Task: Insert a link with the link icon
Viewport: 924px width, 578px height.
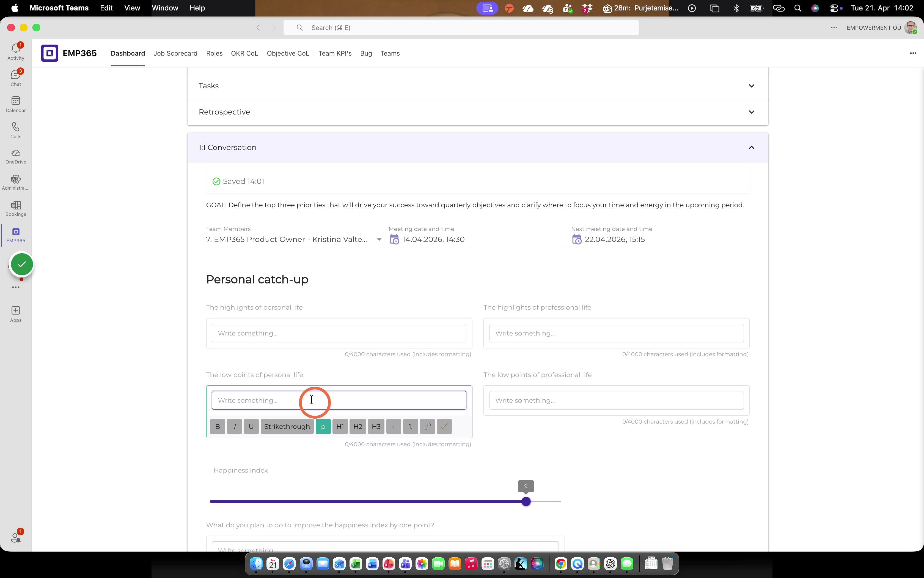Action: click(x=427, y=426)
